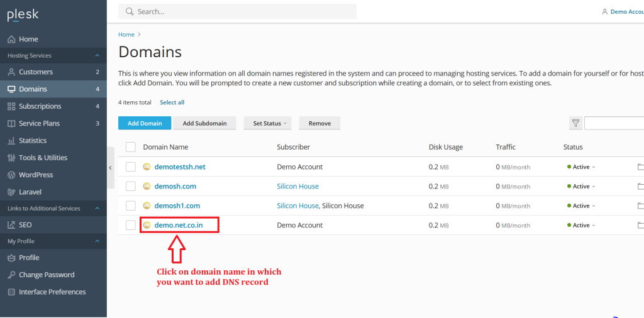The width and height of the screenshot is (644, 318).
Task: Click the Add Domain button
Action: point(145,123)
